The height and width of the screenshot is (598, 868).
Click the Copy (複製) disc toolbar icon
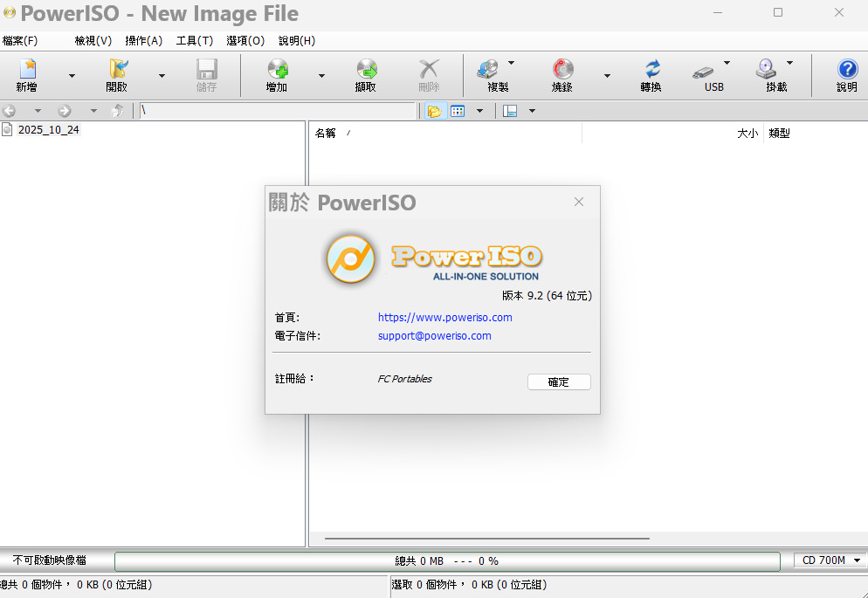(488, 70)
